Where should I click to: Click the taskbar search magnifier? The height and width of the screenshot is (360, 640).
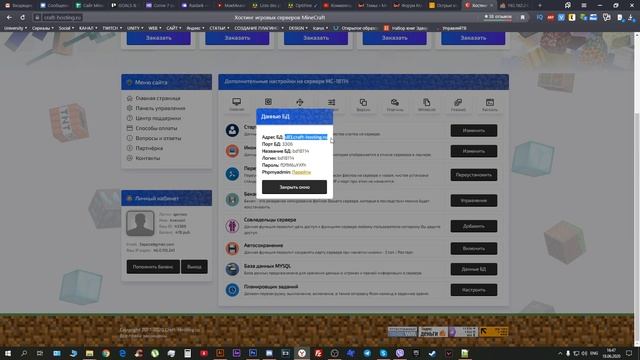click(24, 353)
